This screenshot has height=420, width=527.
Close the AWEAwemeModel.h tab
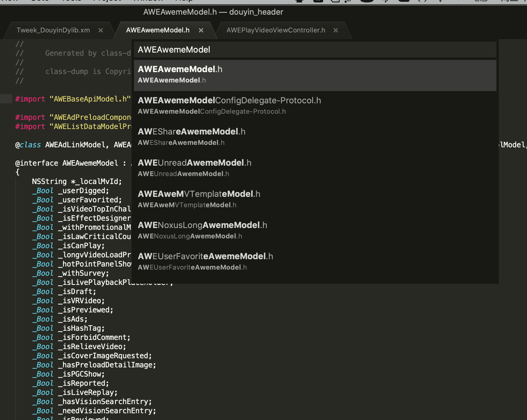(x=201, y=30)
